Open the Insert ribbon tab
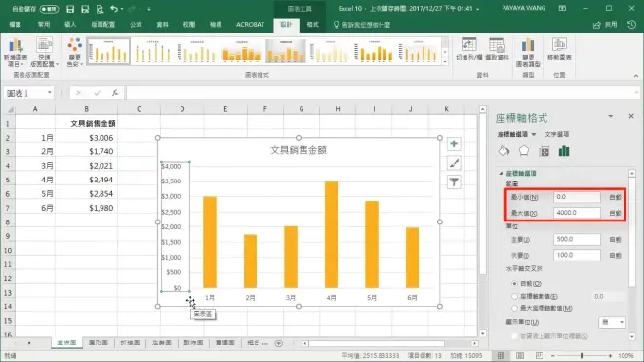This screenshot has width=644, height=362. 70,25
